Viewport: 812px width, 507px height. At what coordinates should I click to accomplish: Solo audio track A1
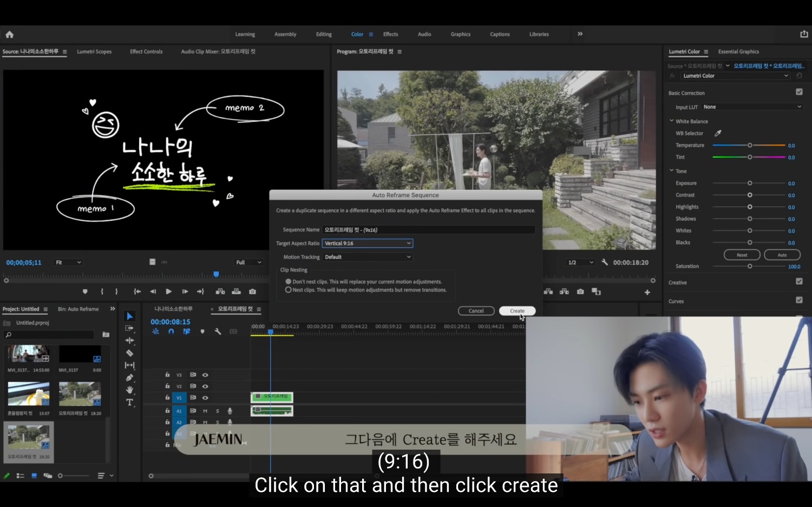coord(218,411)
